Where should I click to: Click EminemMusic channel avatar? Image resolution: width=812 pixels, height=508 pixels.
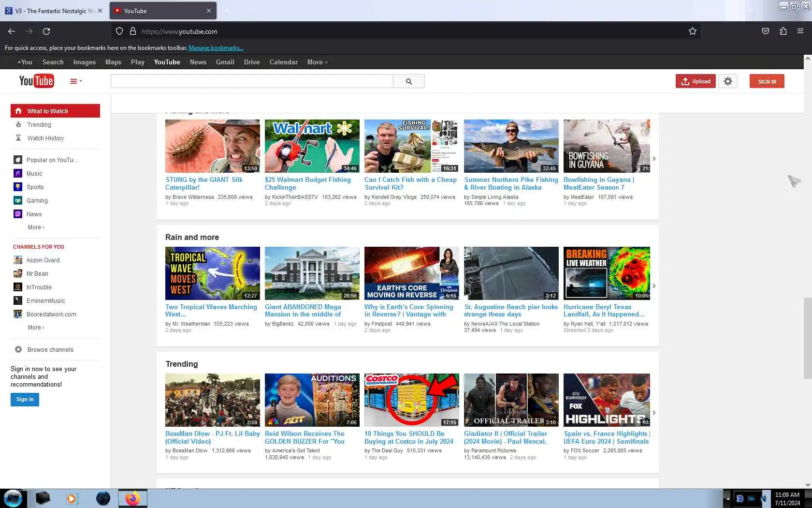point(18,300)
